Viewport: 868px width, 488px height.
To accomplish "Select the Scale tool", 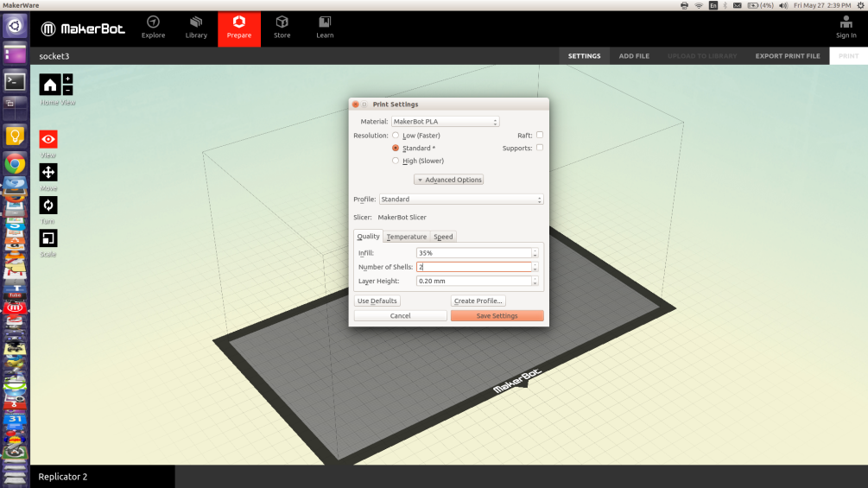I will [48, 238].
